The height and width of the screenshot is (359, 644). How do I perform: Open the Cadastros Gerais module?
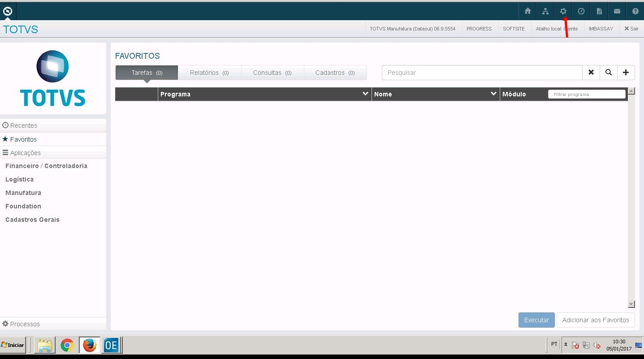[32, 220]
